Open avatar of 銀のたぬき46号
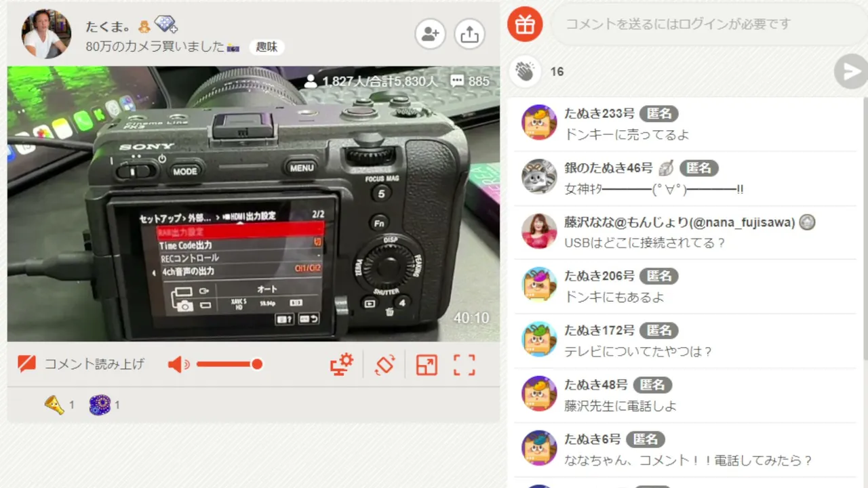 pos(539,177)
